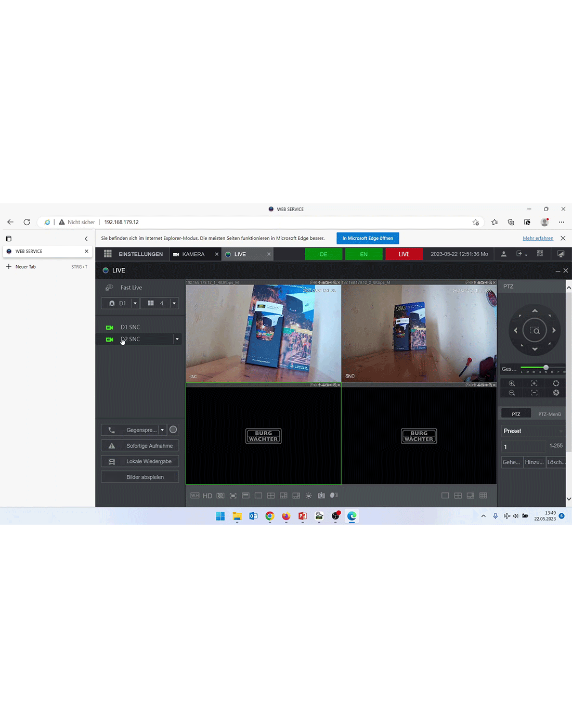Open the Preset type dropdown
Screen dimensions: 572x728
[x=561, y=431]
